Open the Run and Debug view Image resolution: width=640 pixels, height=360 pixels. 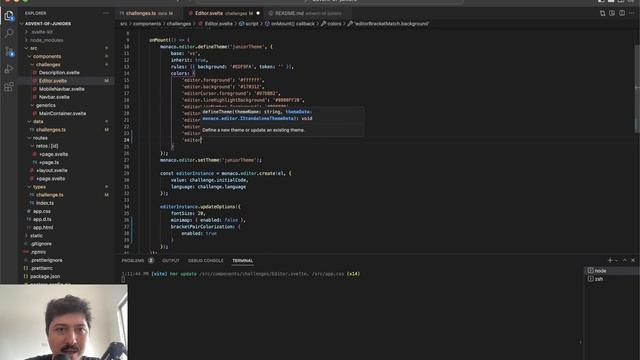pos(9,69)
